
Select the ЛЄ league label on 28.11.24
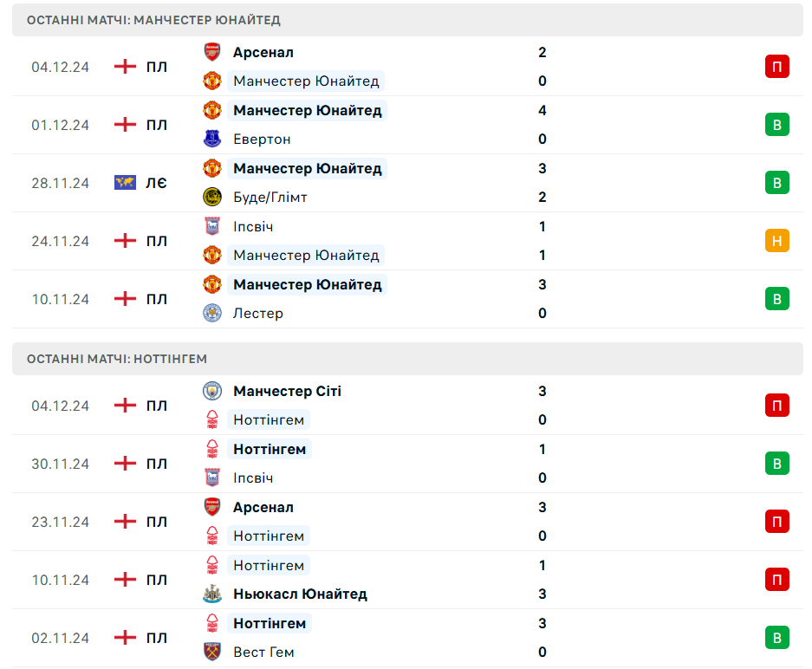tap(156, 183)
